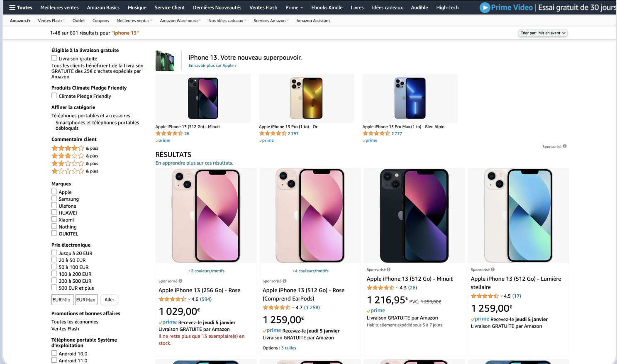Tick the Samsung brand checkbox
The height and width of the screenshot is (364, 617).
click(x=54, y=199)
